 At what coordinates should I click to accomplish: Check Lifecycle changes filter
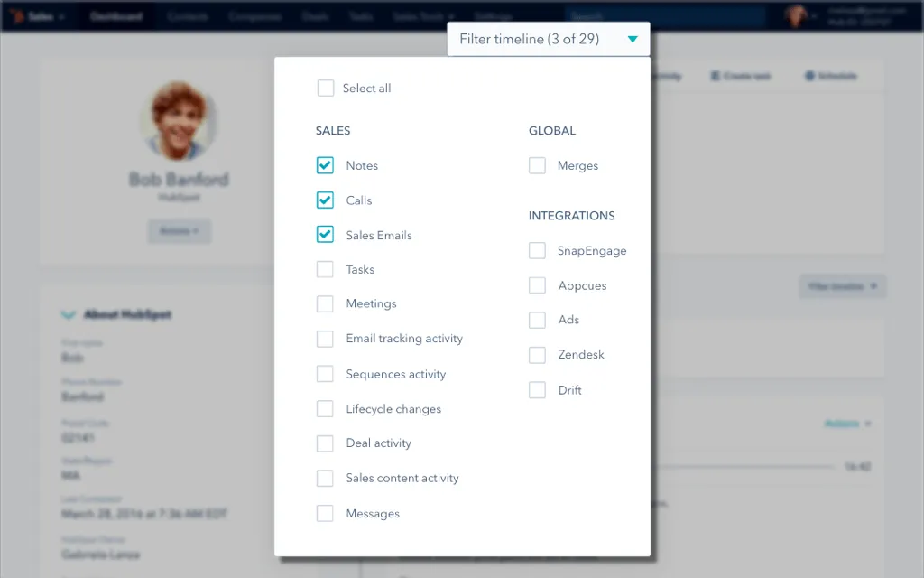pos(325,409)
